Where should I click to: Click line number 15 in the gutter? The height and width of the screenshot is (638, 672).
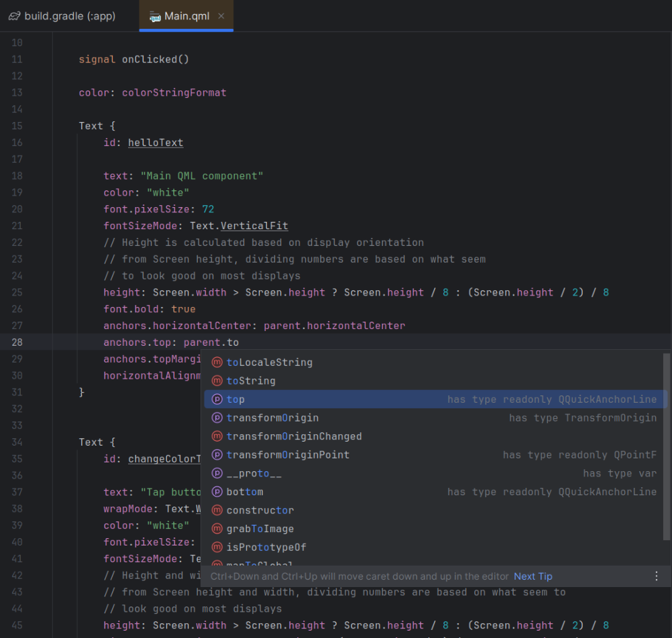(x=17, y=126)
